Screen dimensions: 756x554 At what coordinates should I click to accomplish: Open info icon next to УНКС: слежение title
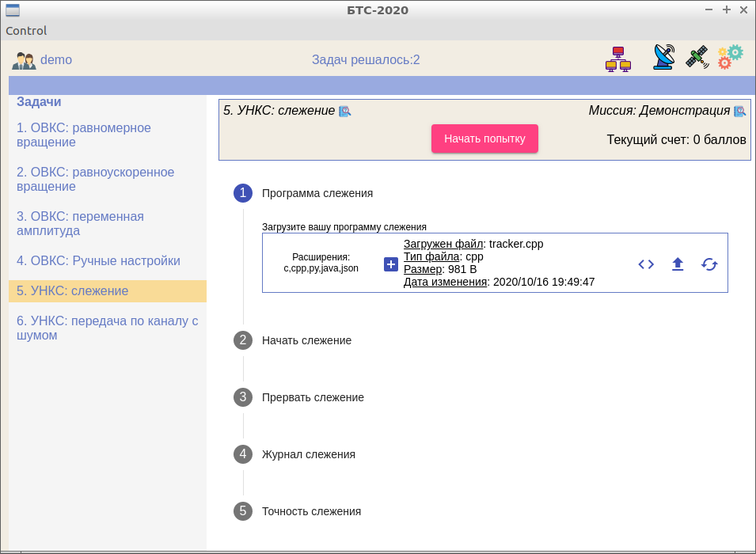[x=344, y=112]
